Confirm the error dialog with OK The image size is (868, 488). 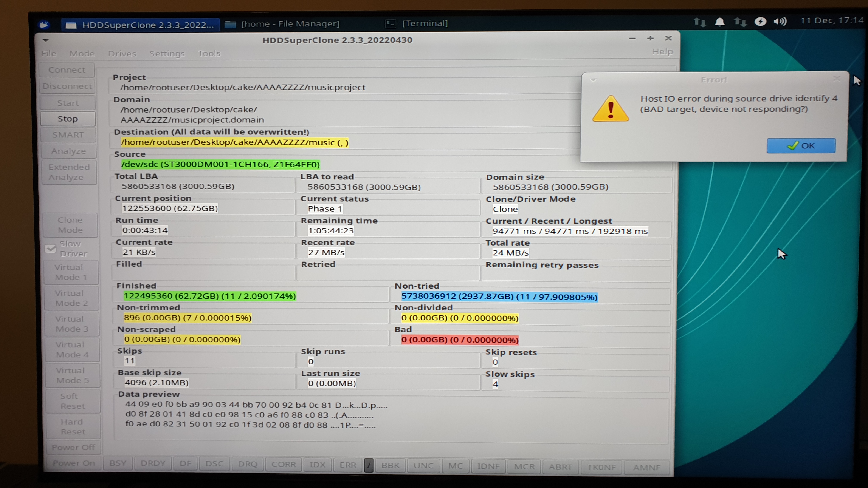801,146
